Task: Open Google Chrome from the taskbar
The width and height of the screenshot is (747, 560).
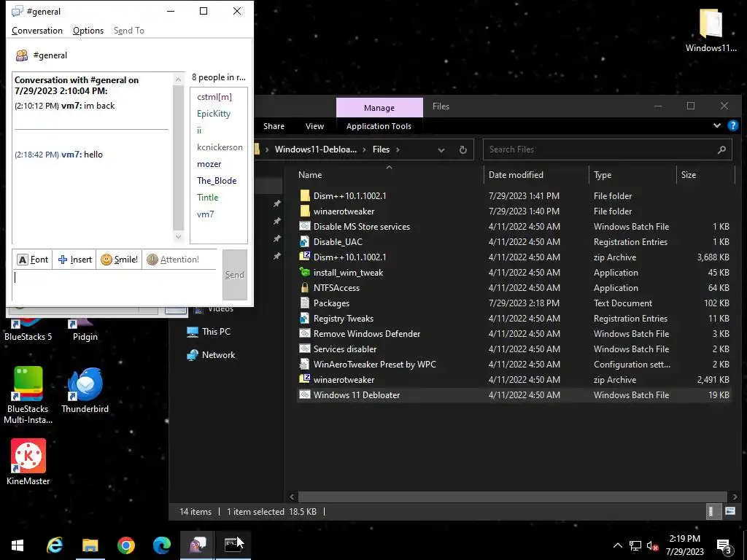Action: pos(125,545)
